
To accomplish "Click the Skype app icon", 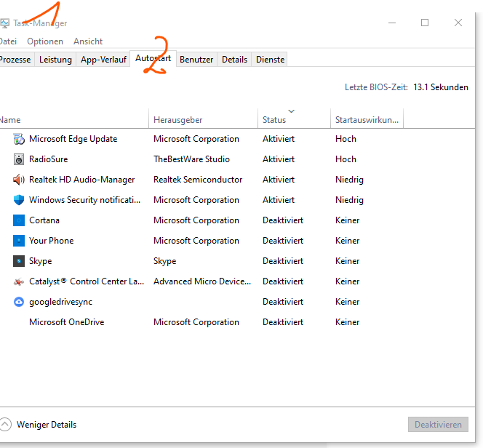I will [19, 261].
